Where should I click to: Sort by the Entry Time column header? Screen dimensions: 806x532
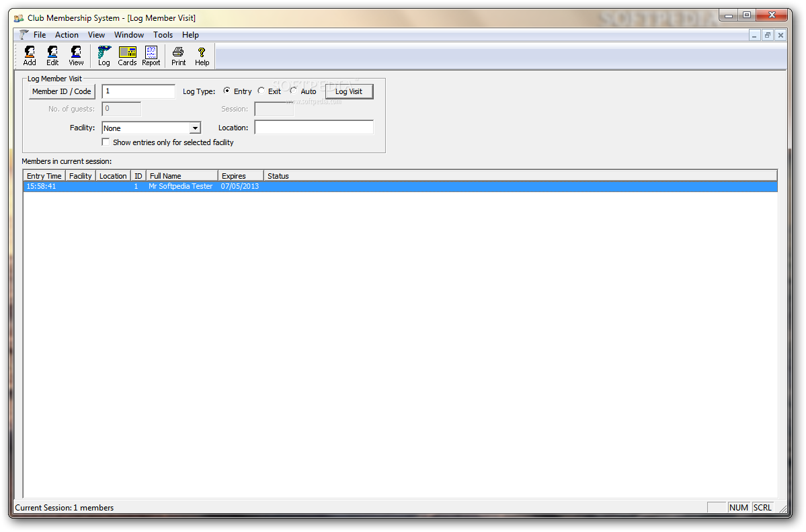coord(44,175)
